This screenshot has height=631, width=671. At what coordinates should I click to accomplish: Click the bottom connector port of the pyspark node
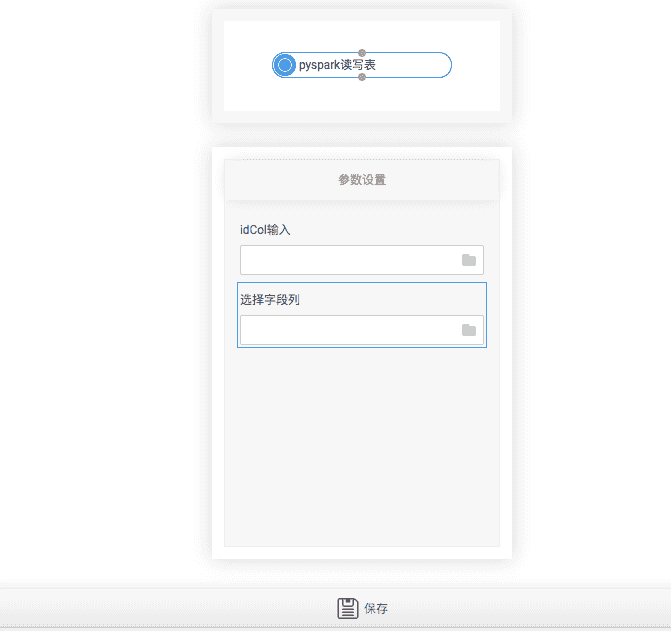click(x=362, y=77)
